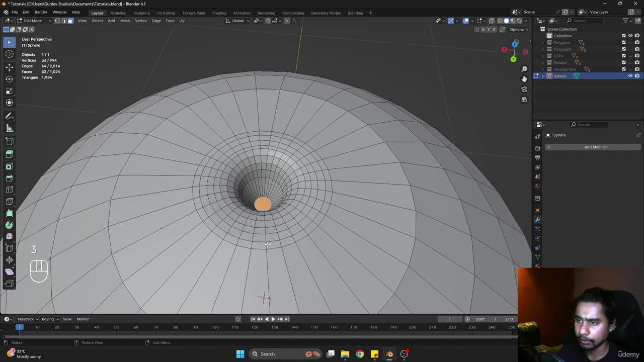The width and height of the screenshot is (644, 362).
Task: Open the Mesh menu in viewport header
Action: tap(125, 21)
